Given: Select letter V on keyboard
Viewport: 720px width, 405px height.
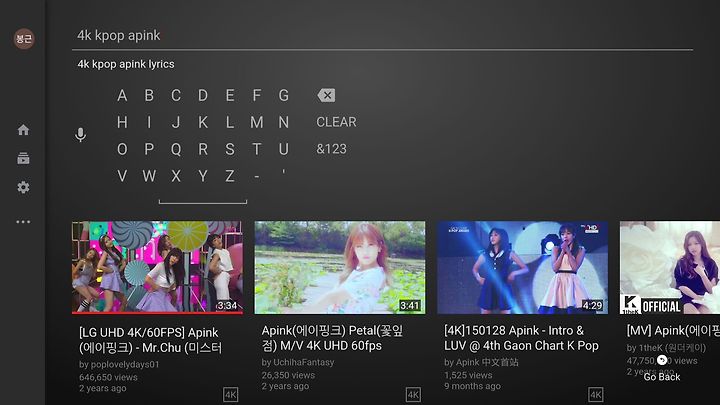Looking at the screenshot, I should coord(122,176).
